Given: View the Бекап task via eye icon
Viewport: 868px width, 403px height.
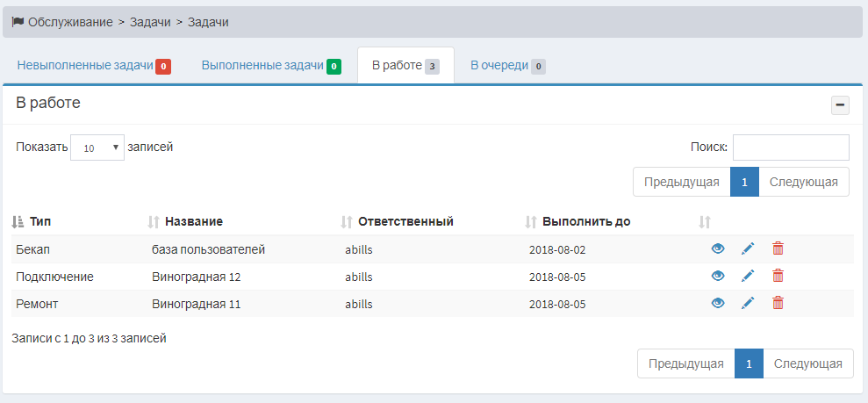Looking at the screenshot, I should coord(717,248).
